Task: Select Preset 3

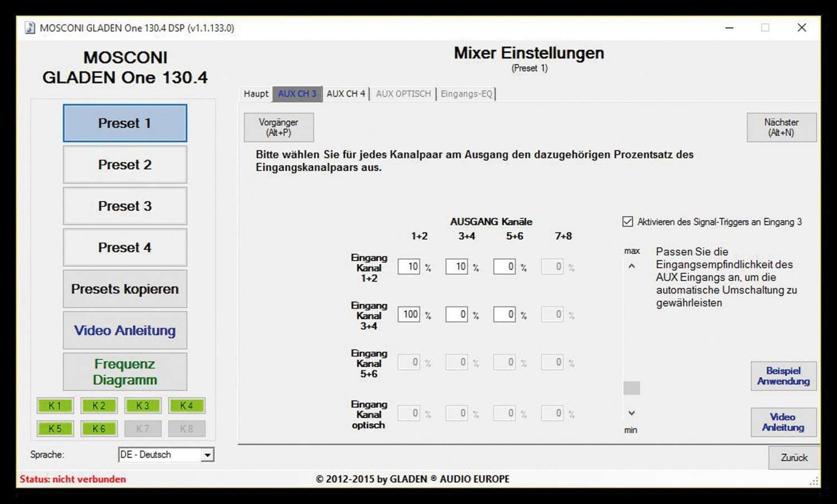Action: (x=125, y=206)
